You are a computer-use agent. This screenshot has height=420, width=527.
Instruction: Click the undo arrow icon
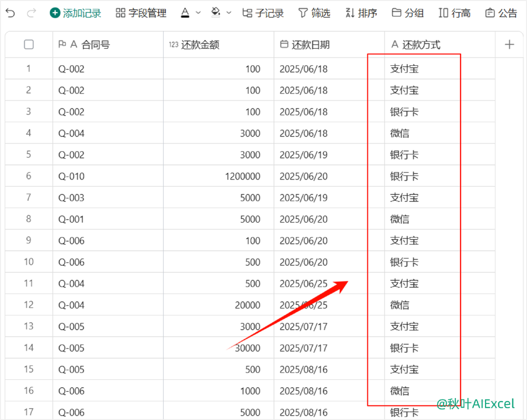(x=10, y=13)
